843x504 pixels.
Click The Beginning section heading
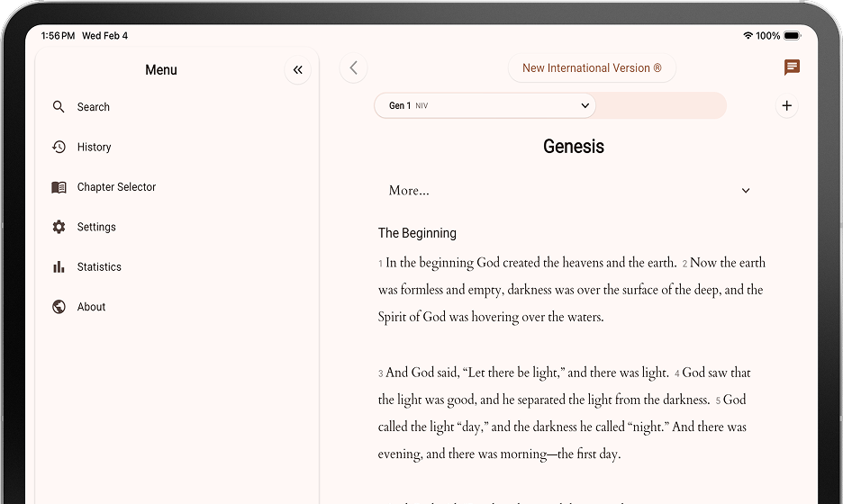tap(417, 233)
